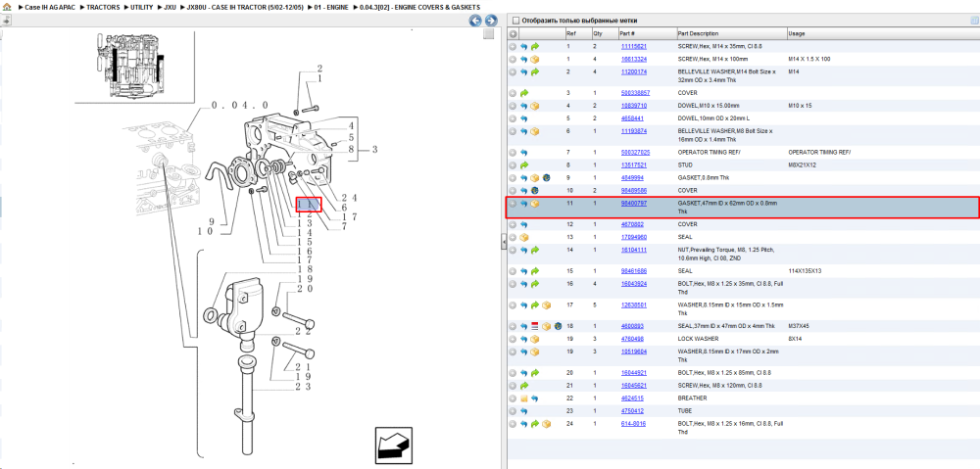980x469 pixels.
Task: Click blue arrow icon for part 4658441
Action: pos(523,118)
